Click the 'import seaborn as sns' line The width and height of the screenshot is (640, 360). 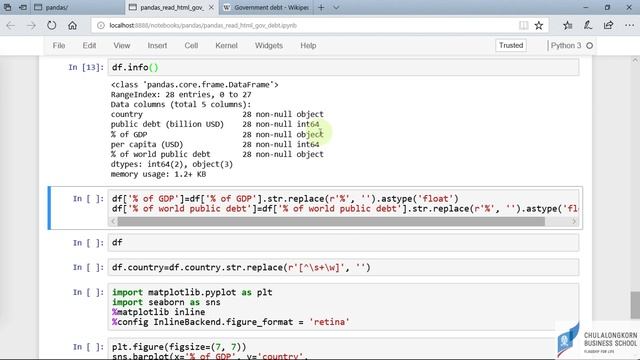coord(166,302)
